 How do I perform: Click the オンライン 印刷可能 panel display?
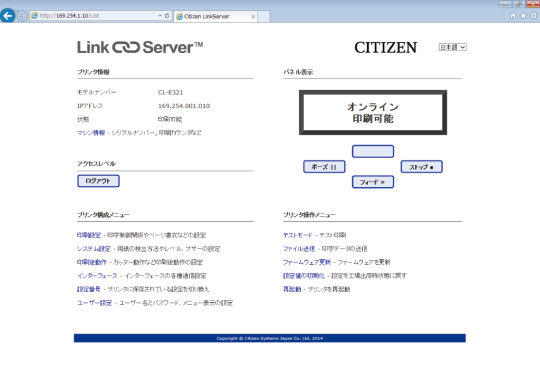click(x=373, y=113)
